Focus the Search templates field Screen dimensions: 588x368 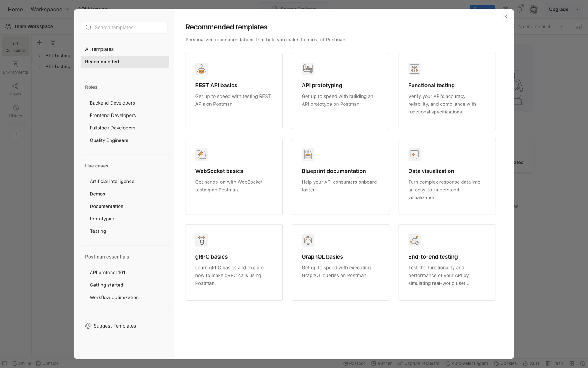pyautogui.click(x=124, y=27)
